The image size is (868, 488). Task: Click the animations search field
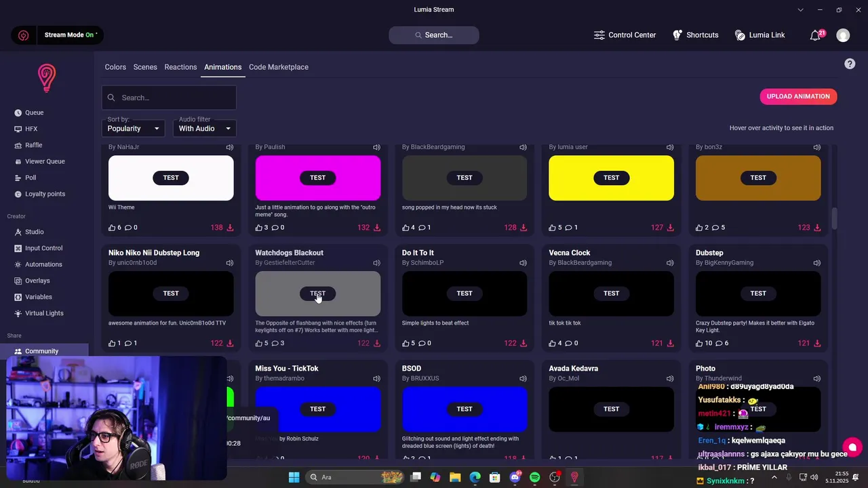point(169,98)
